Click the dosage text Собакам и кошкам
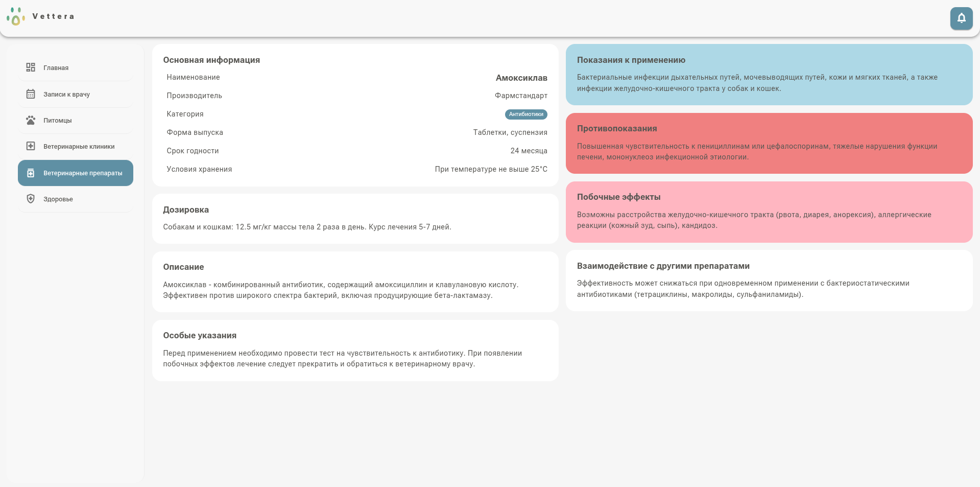 tap(307, 227)
